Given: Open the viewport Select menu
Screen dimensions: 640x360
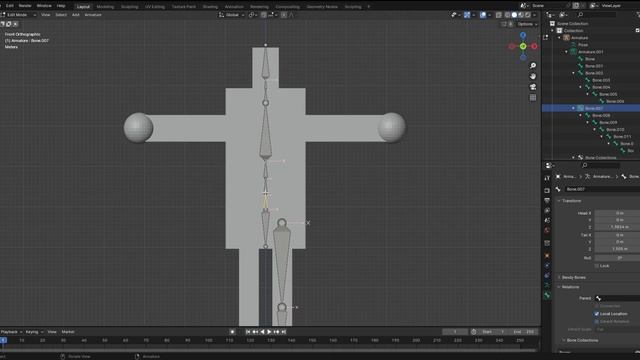Looking at the screenshot, I should (x=61, y=15).
